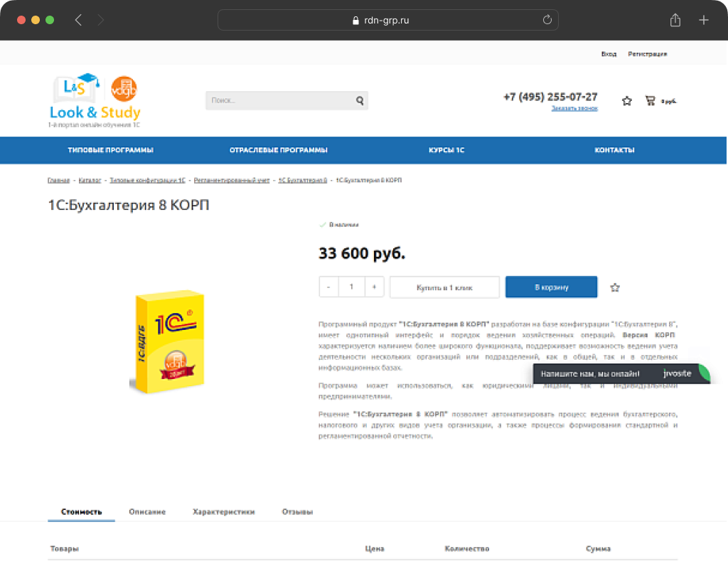Switch to the Характеристики tab
This screenshot has width=728, height=569.
click(224, 512)
